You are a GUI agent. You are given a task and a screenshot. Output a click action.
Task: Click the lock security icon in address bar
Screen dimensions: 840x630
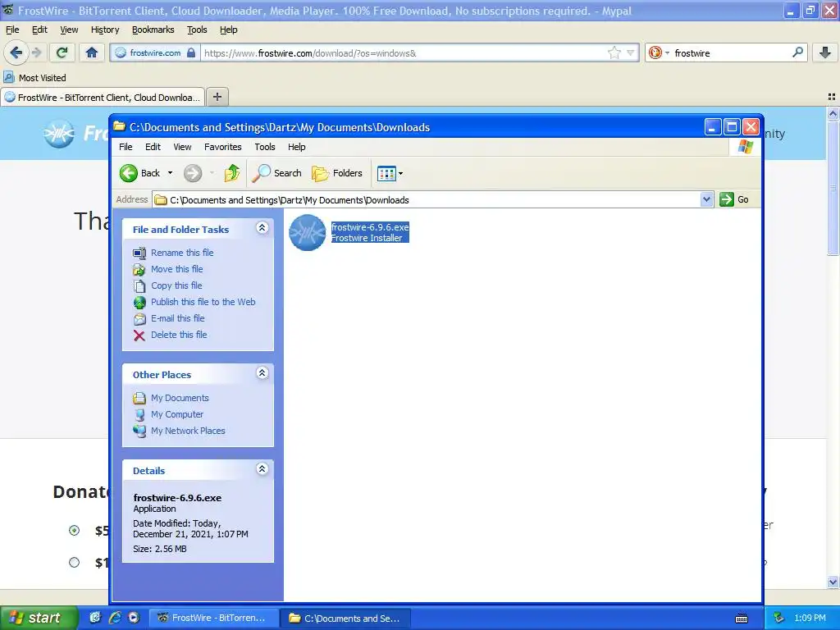[x=191, y=52]
